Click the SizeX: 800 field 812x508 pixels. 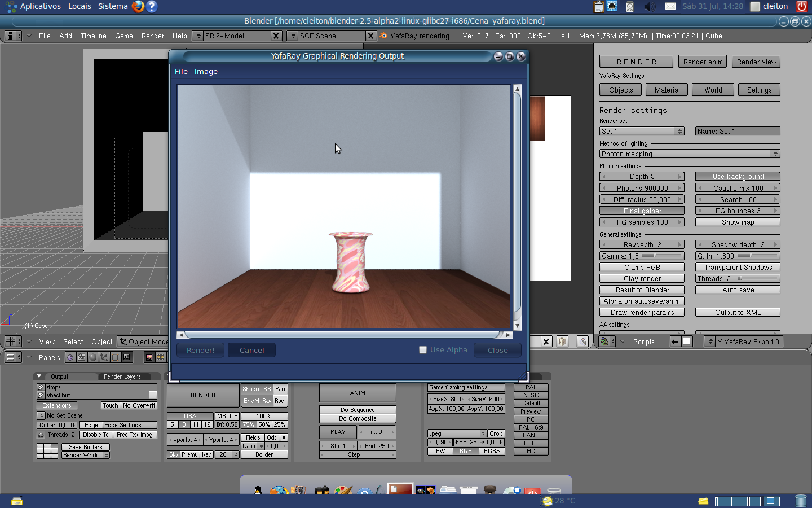pyautogui.click(x=447, y=399)
